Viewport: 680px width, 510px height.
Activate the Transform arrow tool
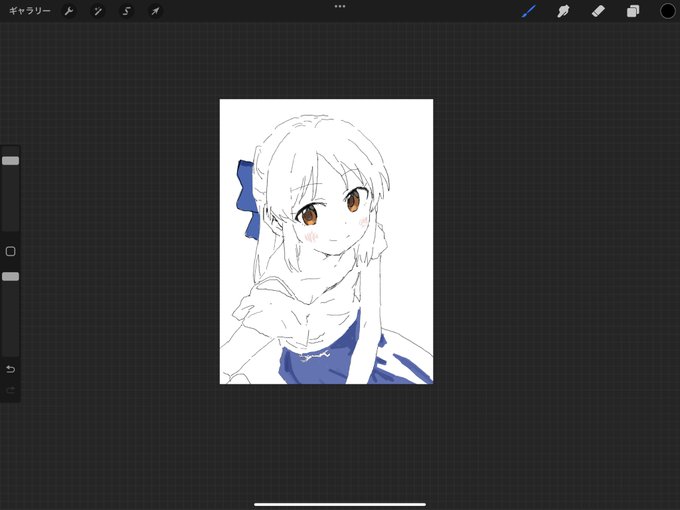click(x=155, y=11)
